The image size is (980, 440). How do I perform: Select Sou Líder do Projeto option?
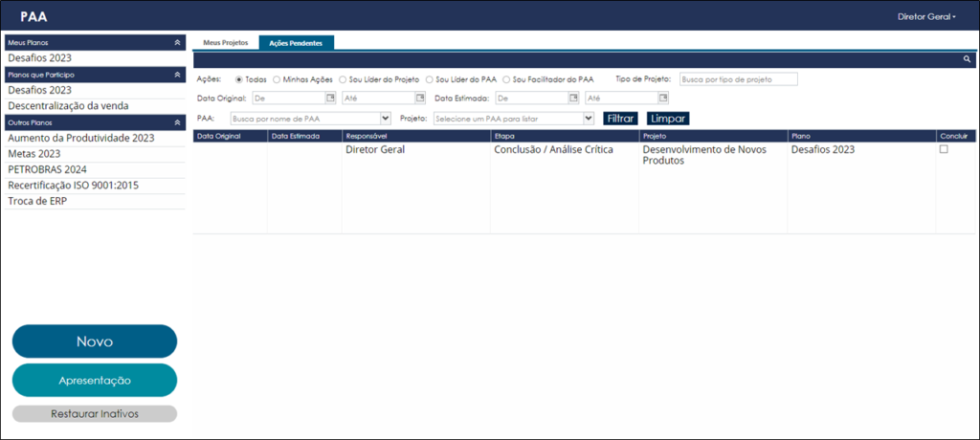coord(342,80)
